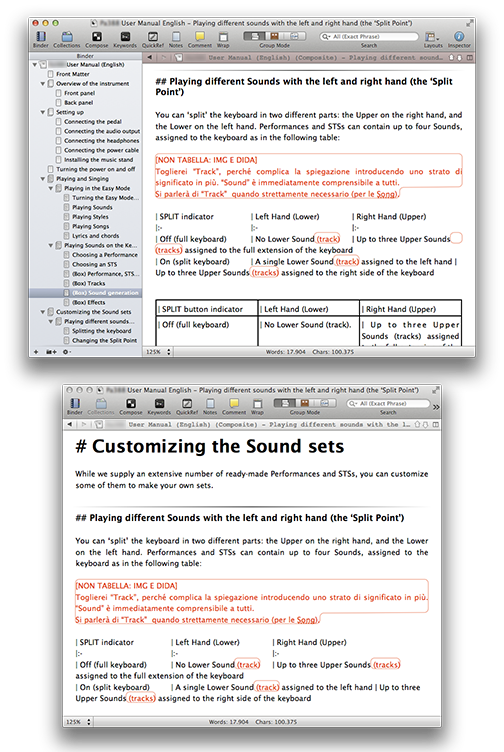This screenshot has width=504, height=752.
Task: Select Splitting the keyboard document
Action: [101, 331]
